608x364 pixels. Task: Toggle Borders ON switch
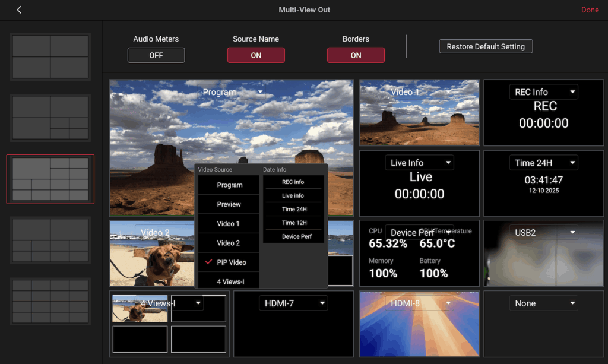[356, 55]
